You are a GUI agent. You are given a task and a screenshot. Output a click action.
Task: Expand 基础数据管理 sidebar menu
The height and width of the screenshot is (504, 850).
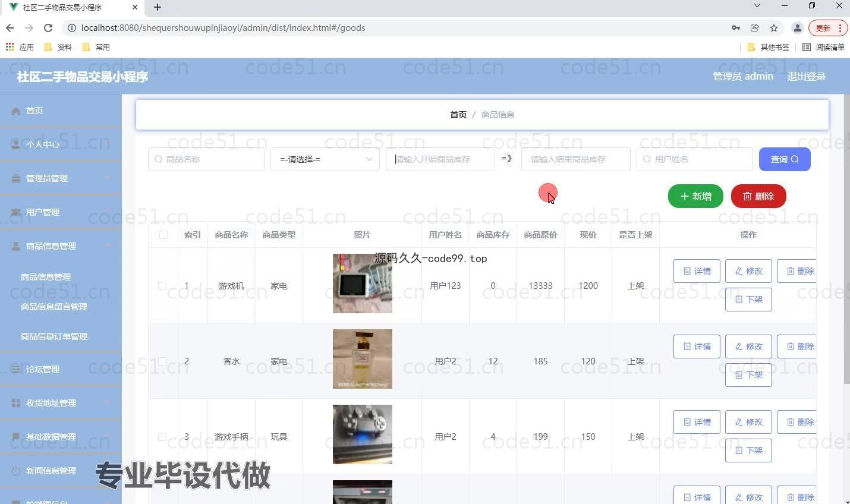(61, 437)
